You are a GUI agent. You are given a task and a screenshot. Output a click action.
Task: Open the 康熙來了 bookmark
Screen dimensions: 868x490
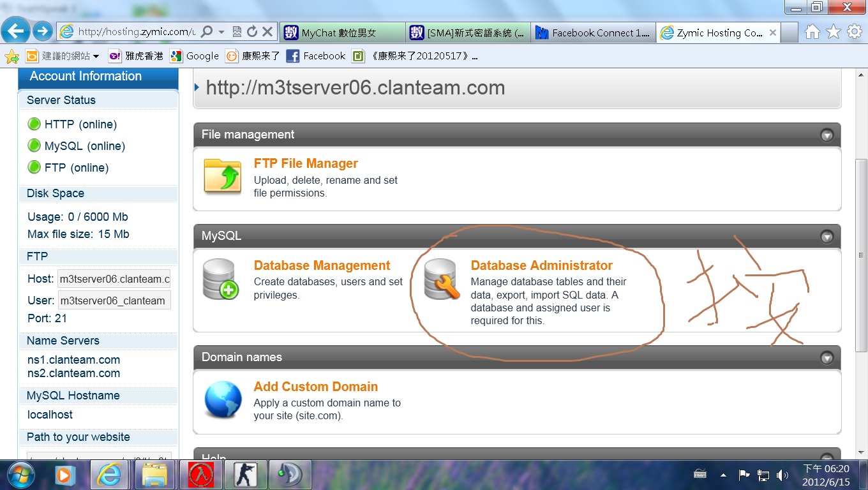[x=253, y=56]
